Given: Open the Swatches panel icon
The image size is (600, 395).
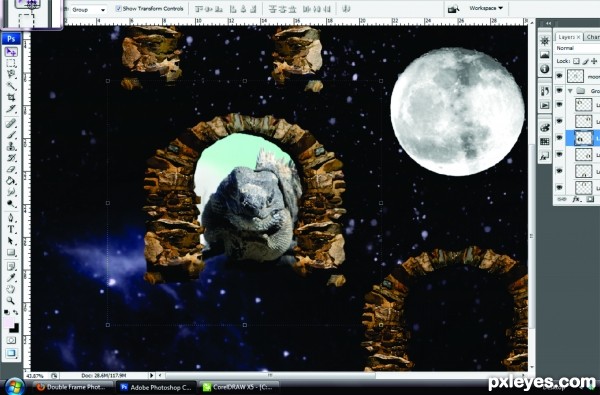Looking at the screenshot, I should pyautogui.click(x=545, y=142).
